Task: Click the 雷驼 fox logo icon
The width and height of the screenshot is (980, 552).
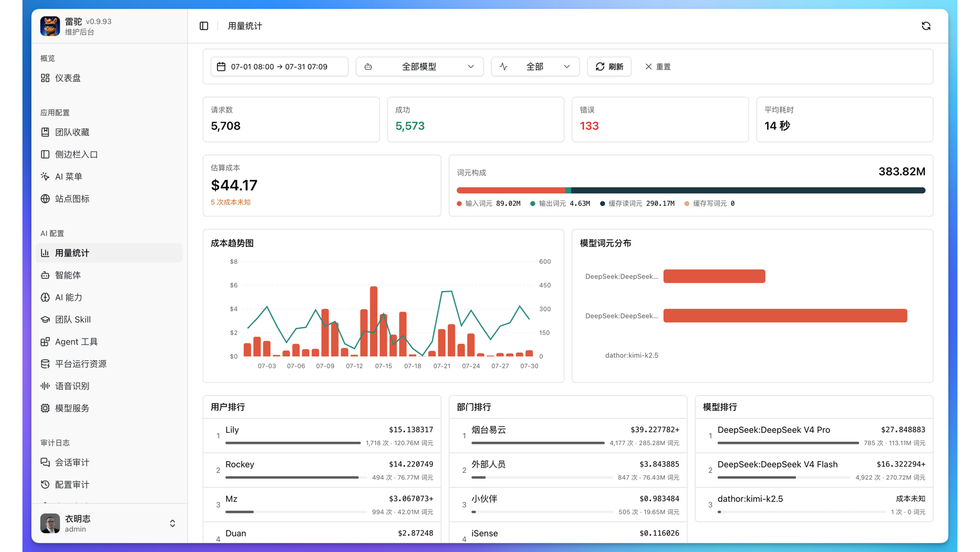Action: tap(50, 26)
